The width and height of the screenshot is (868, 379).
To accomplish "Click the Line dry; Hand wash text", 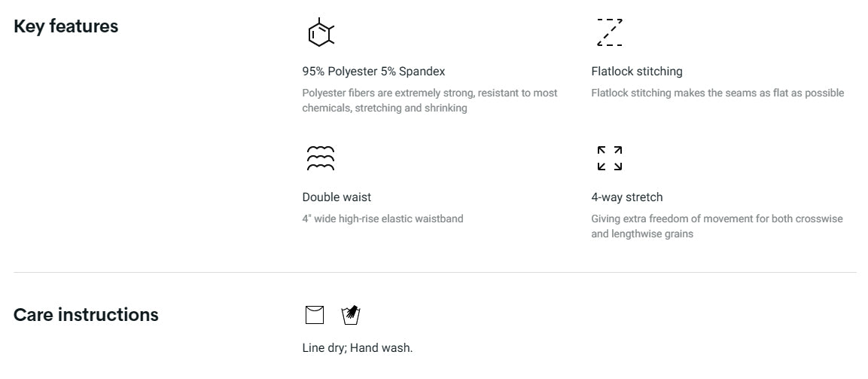I will [x=358, y=348].
